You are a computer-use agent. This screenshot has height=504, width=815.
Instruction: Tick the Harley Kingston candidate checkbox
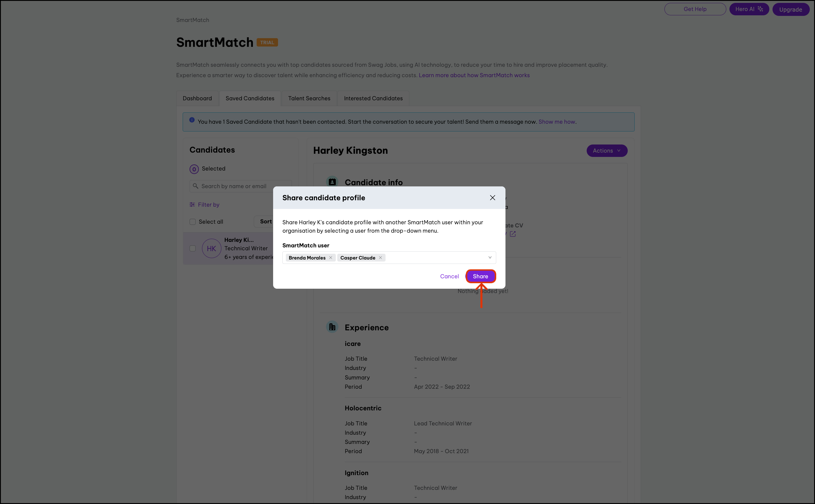[193, 248]
